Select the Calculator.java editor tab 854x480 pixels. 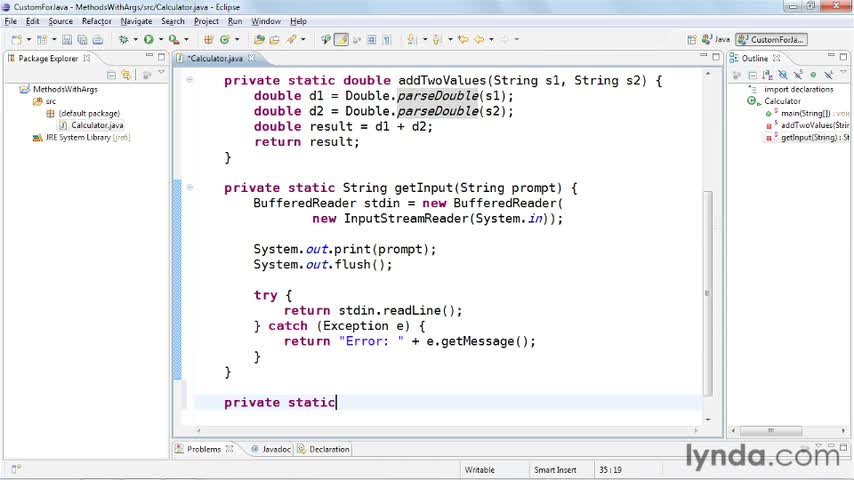coord(215,58)
